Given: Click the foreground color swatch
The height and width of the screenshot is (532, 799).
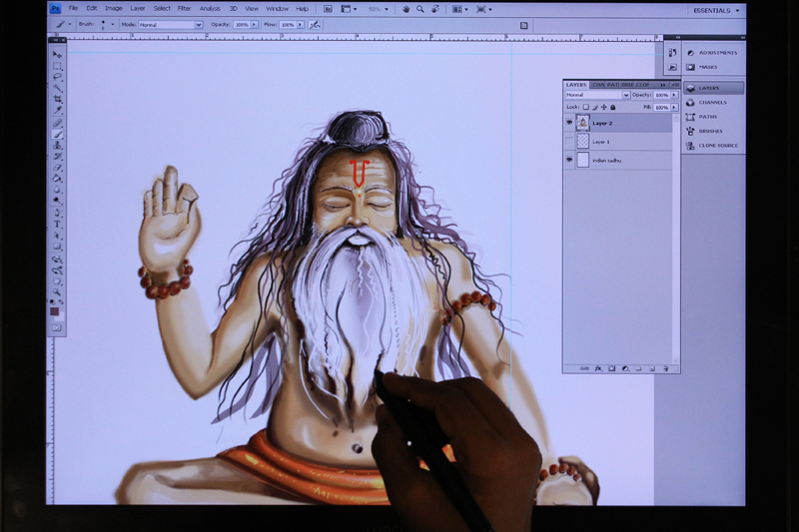Looking at the screenshot, I should (55, 311).
